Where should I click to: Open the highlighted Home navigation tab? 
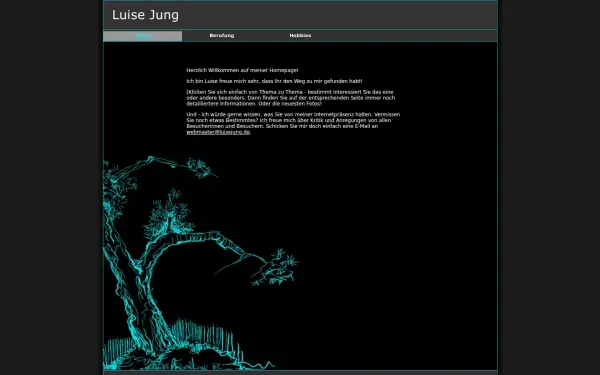tap(143, 36)
